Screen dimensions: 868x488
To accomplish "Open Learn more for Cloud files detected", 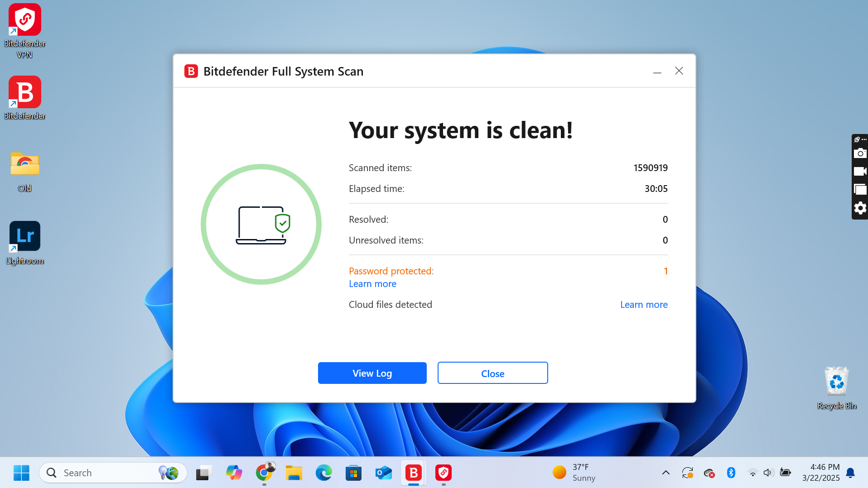I will point(643,305).
